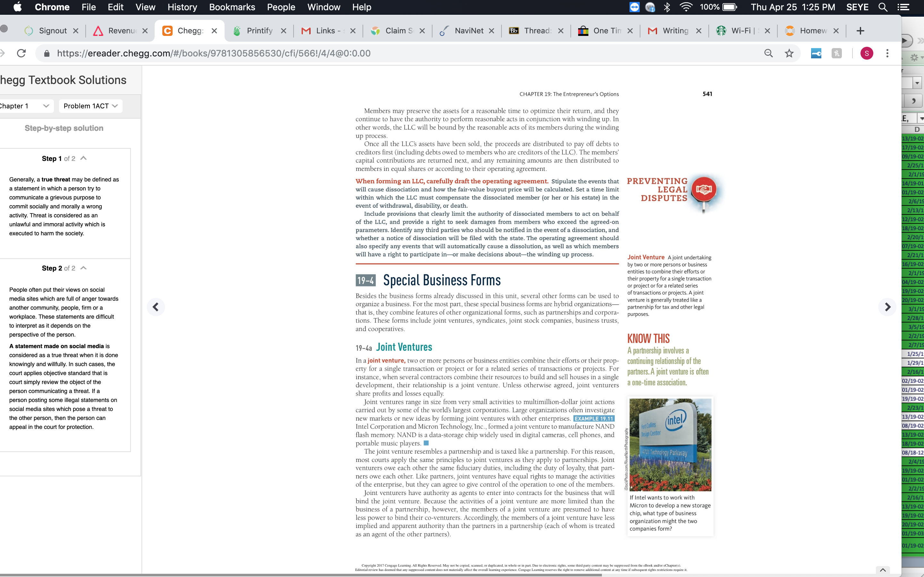Viewport: 924px width, 577px height.
Task: Open the Bookmarks menu
Action: pos(232,7)
